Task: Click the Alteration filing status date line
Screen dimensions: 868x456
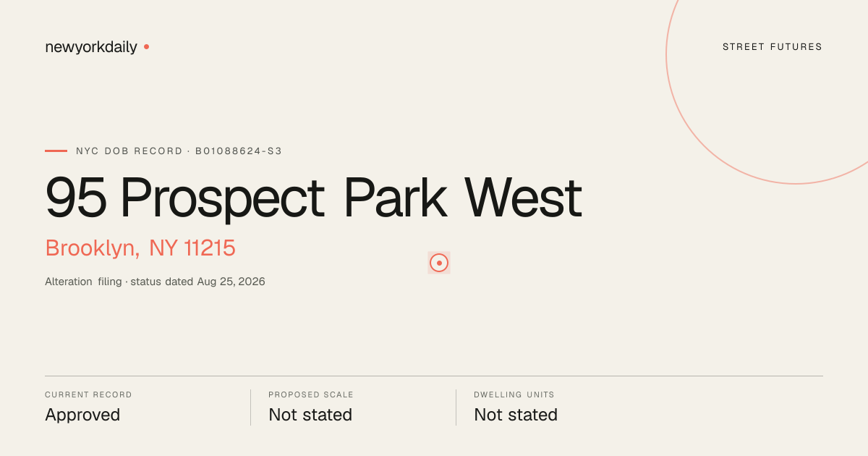Action: 155,282
